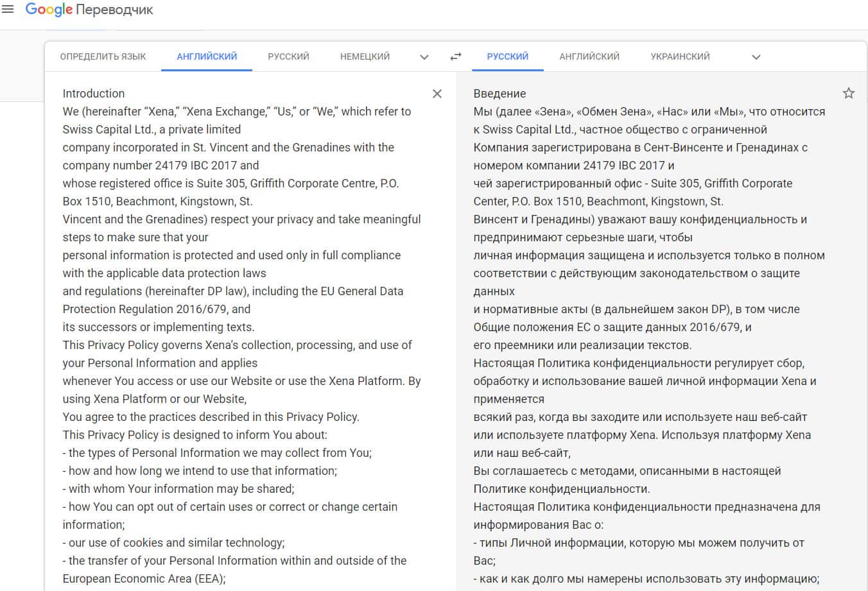This screenshot has width=868, height=591.
Task: Click source line 'You agree to the practices described'
Action: pyautogui.click(x=211, y=416)
